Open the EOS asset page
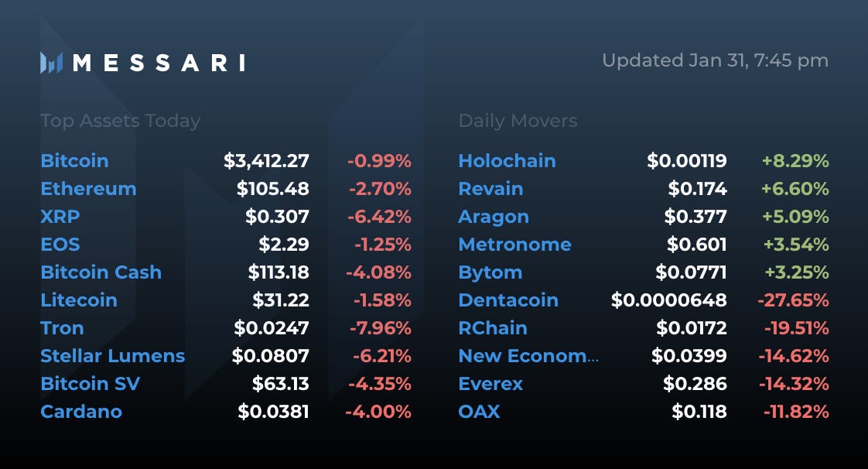The image size is (868, 469). pyautogui.click(x=60, y=245)
